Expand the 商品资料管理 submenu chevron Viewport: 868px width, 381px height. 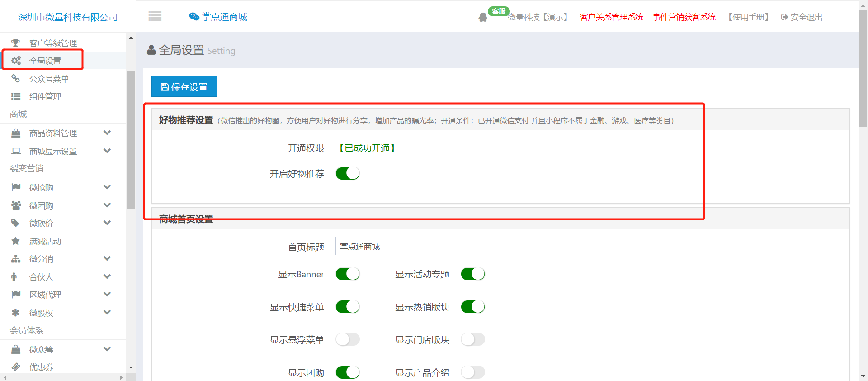pos(107,133)
